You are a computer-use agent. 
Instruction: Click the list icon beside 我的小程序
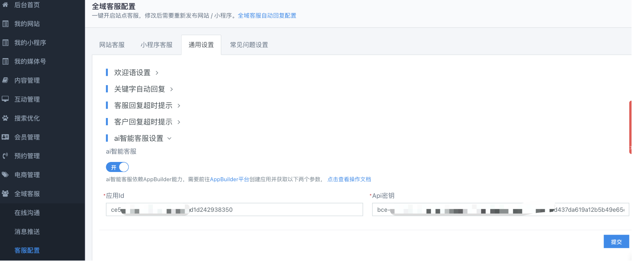(x=5, y=43)
